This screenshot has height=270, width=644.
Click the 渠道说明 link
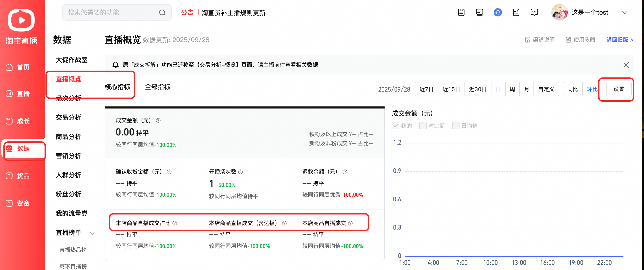click(540, 40)
